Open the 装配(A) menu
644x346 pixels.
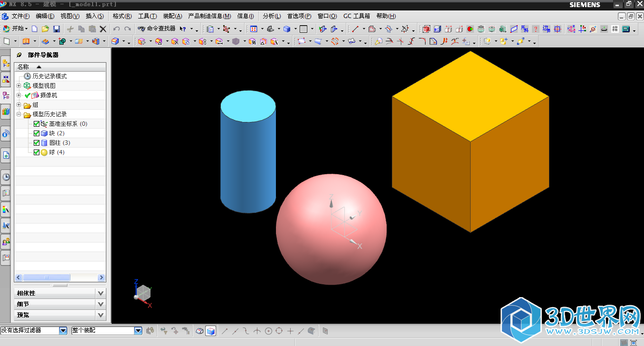point(172,16)
